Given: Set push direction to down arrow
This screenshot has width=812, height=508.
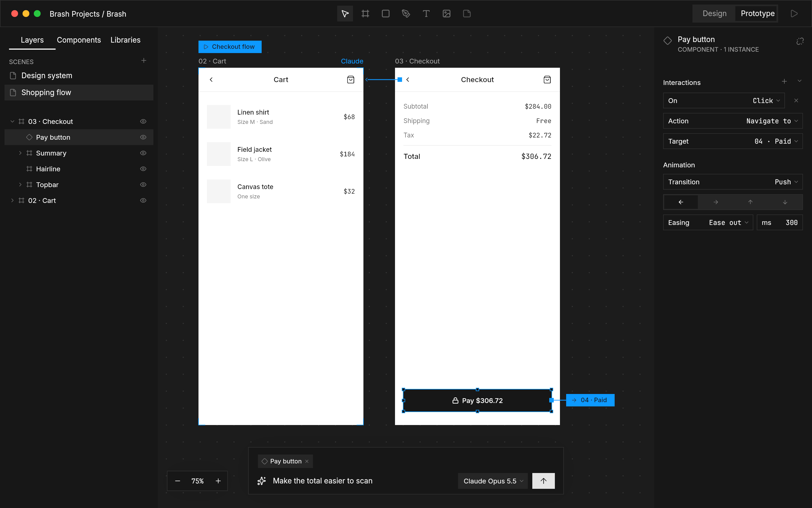Looking at the screenshot, I should click(x=785, y=202).
